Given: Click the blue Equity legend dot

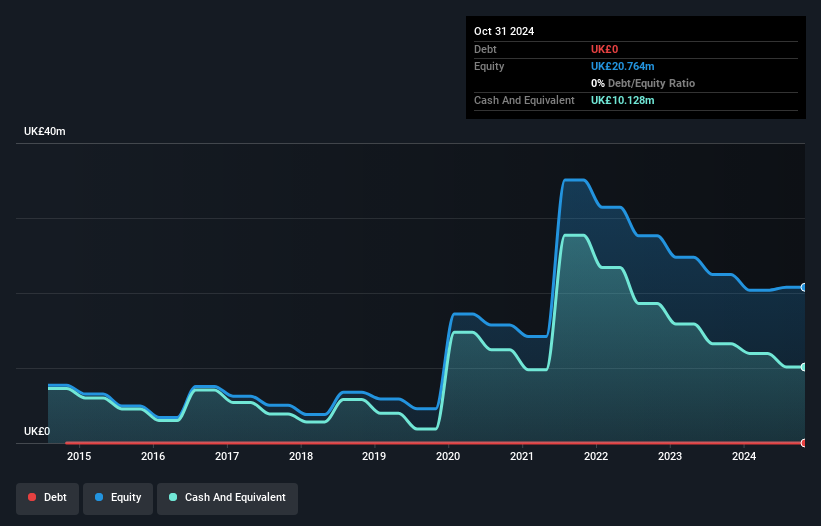Looking at the screenshot, I should tap(99, 497).
